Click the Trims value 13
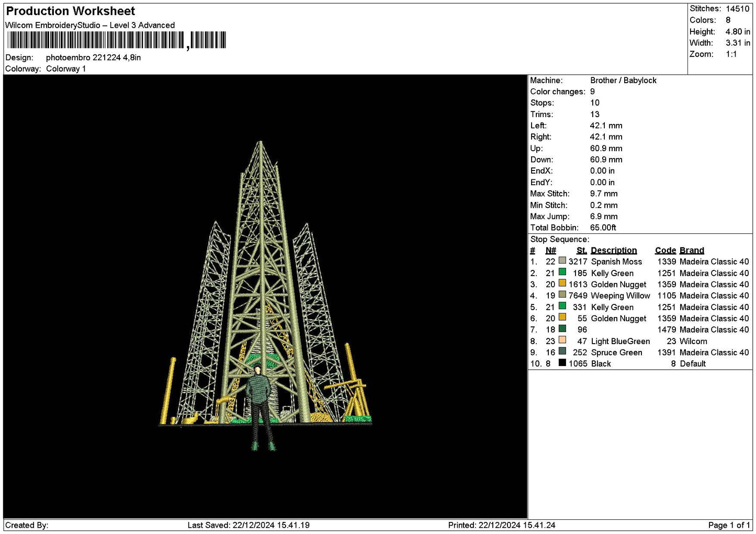 coord(595,115)
